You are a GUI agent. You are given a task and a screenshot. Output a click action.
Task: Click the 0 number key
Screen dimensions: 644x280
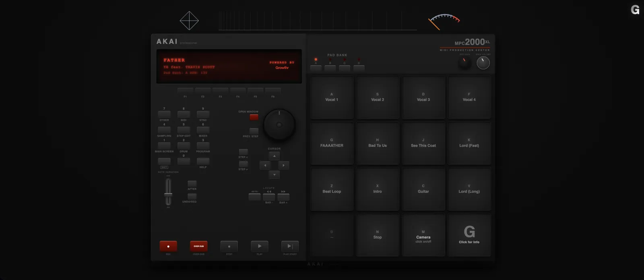tap(184, 162)
